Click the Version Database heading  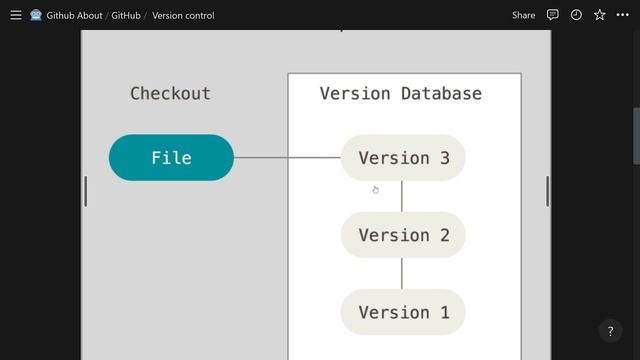tap(400, 93)
